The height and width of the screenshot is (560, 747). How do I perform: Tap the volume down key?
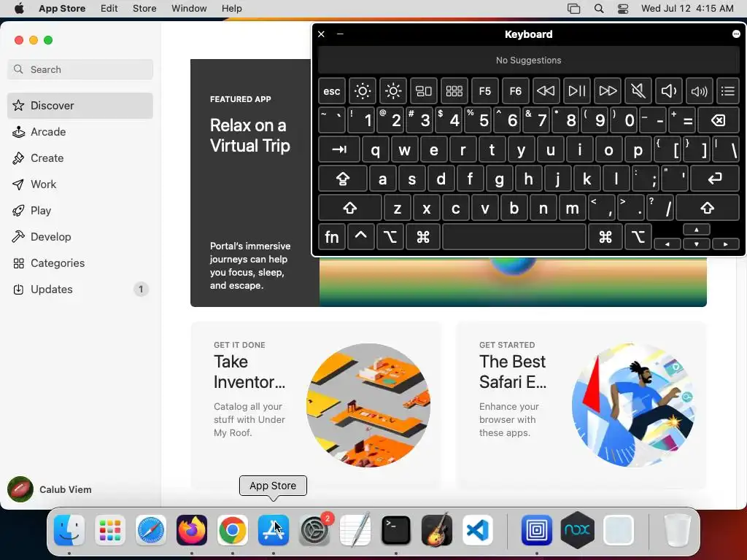(668, 91)
